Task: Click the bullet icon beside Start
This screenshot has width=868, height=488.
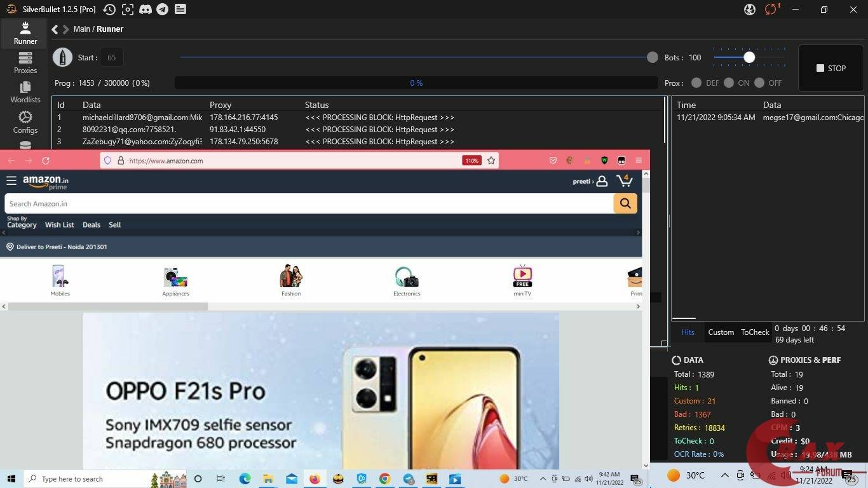Action: click(62, 57)
